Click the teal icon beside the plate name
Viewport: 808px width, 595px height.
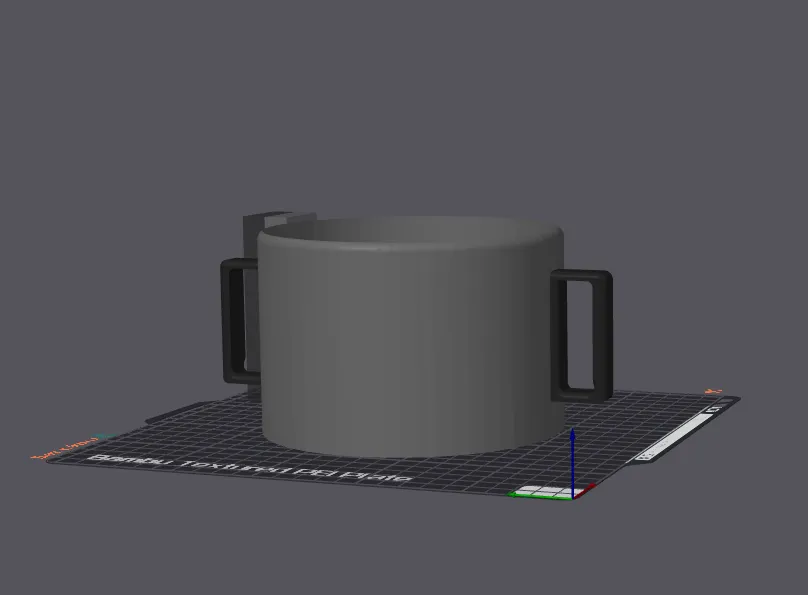pyautogui.click(x=107, y=437)
